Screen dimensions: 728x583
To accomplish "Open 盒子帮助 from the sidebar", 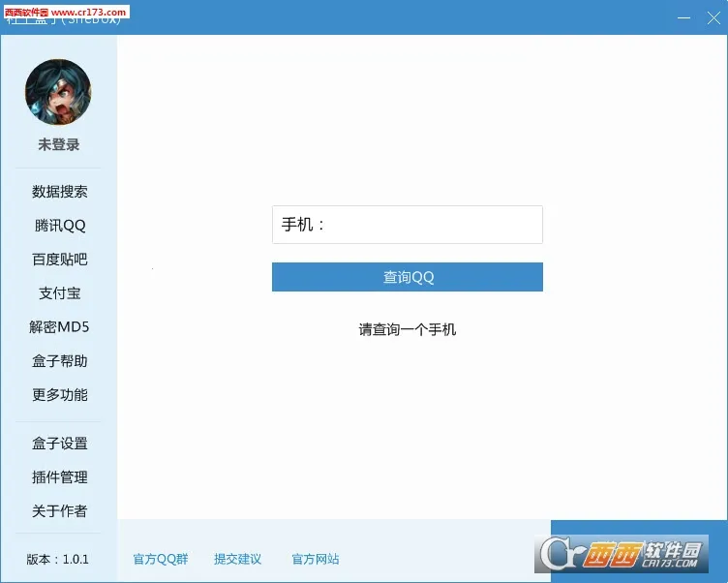I will point(59,361).
